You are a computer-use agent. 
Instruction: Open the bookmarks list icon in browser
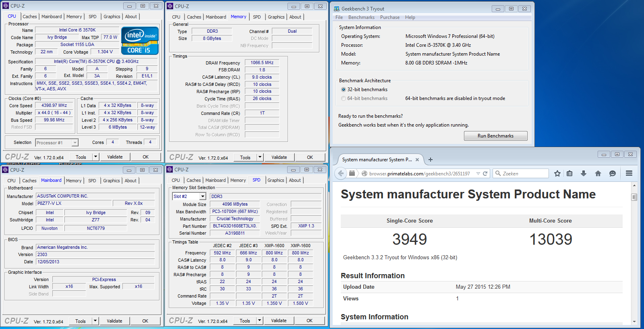tap(569, 173)
